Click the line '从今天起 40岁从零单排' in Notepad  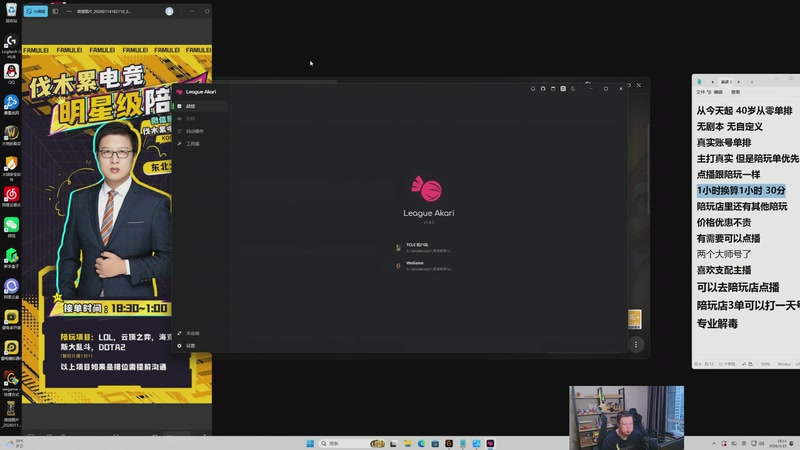tap(745, 111)
